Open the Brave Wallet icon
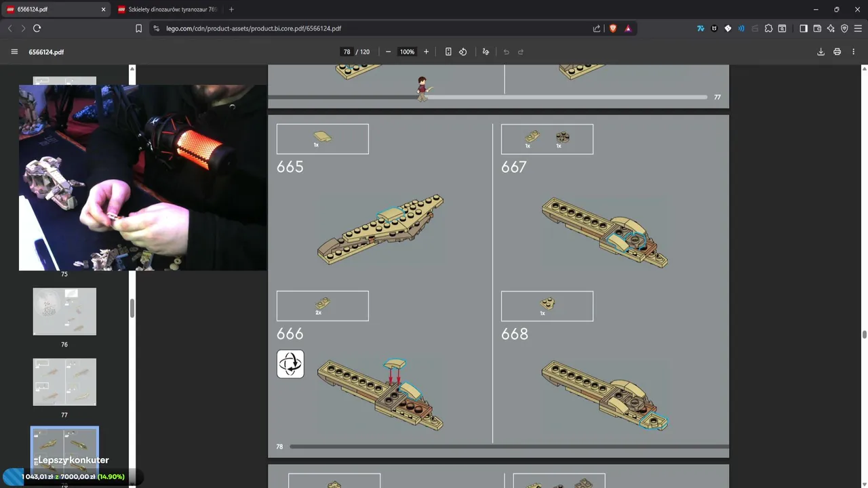Viewport: 868px width, 488px height. (x=817, y=28)
